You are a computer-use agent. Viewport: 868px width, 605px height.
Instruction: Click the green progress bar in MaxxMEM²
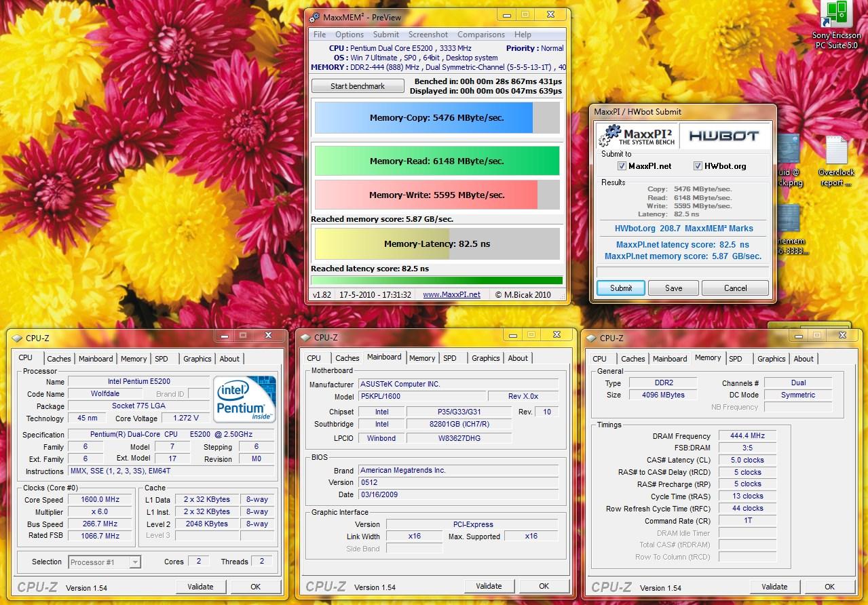point(436,280)
